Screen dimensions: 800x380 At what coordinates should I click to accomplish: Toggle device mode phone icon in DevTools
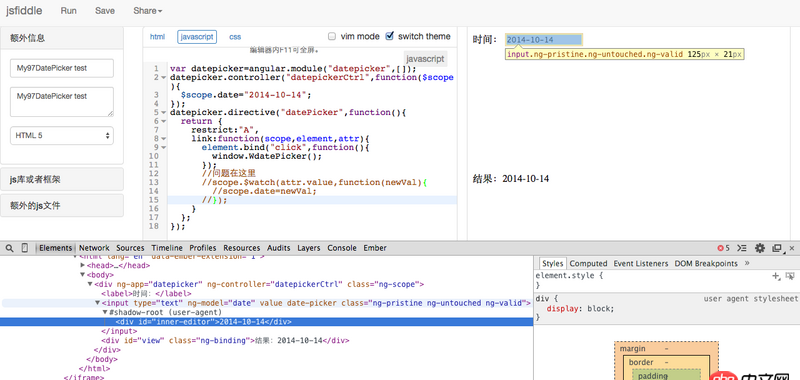[24, 248]
